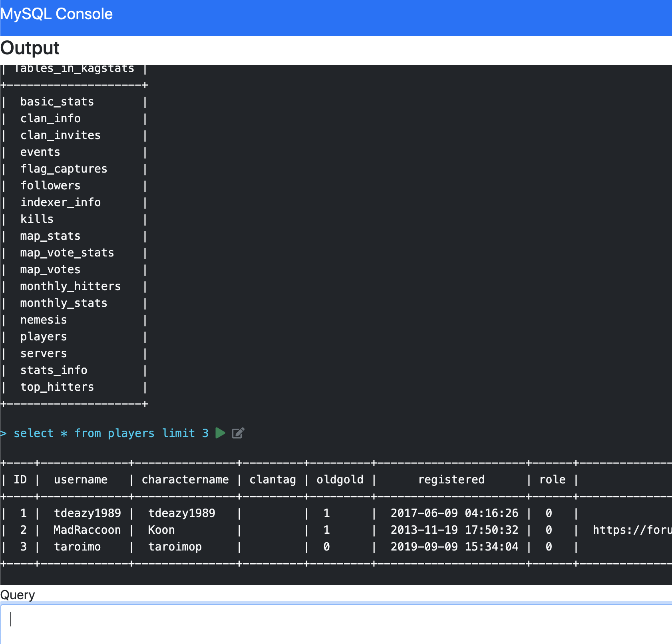The width and height of the screenshot is (672, 644).
Task: Click the oldgold column header
Action: click(x=340, y=480)
